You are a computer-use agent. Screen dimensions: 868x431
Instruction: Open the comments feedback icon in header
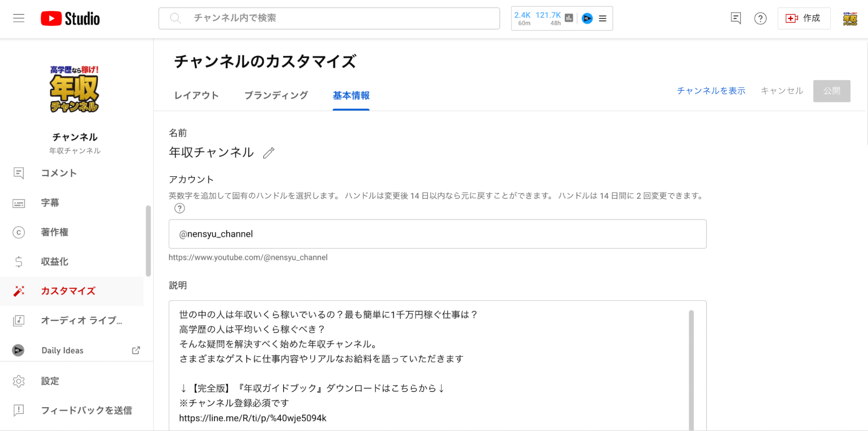click(736, 18)
